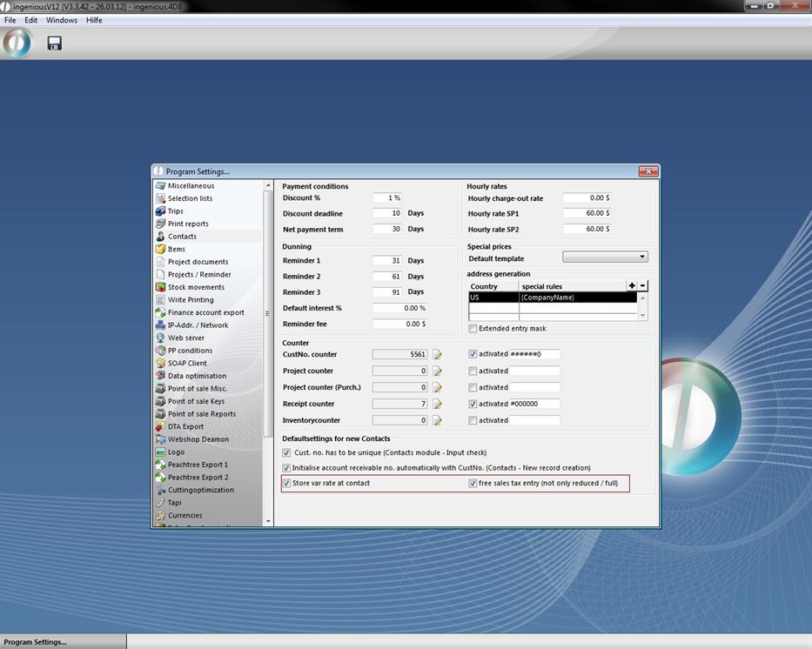
Task: Click the ingenious logo icon in toolbar
Action: (x=17, y=43)
